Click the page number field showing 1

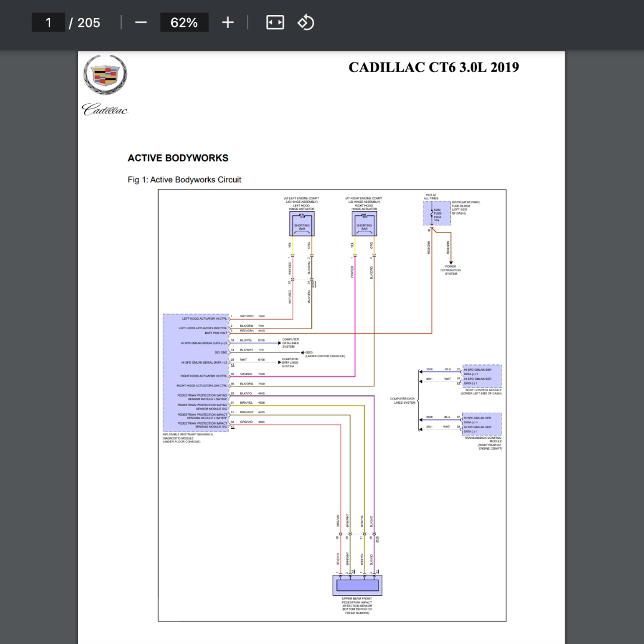(x=48, y=22)
